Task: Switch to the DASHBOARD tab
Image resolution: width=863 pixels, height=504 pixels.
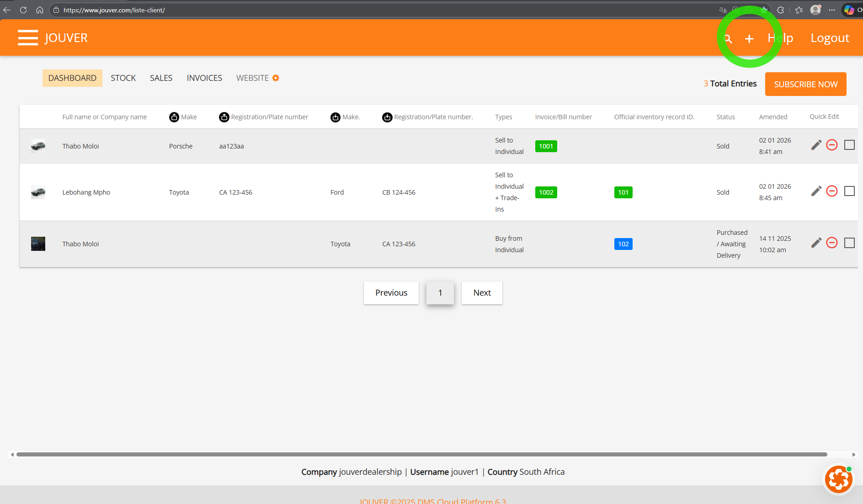Action: tap(72, 78)
